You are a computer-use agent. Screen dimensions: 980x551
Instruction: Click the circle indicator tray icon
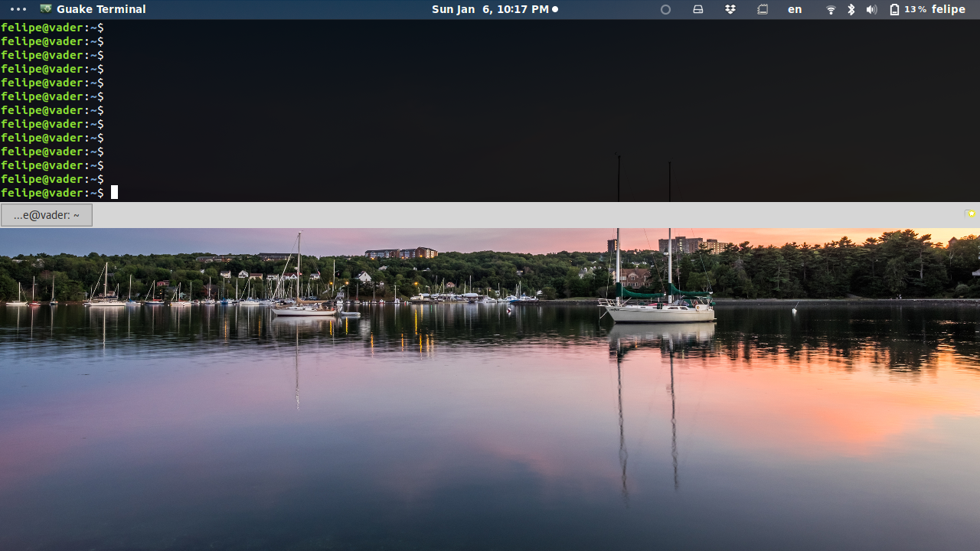coord(665,9)
